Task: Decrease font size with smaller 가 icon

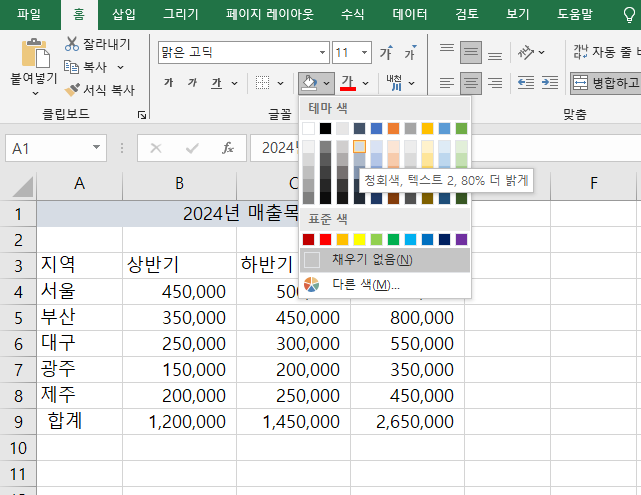Action: (x=410, y=52)
